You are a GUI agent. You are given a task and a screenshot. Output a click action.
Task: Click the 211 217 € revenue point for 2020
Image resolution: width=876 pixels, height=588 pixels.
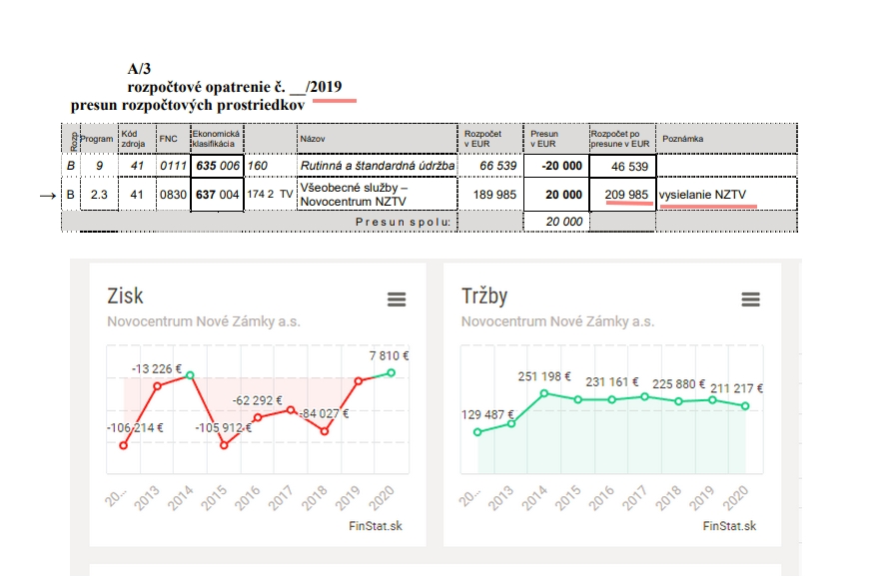pos(746,406)
